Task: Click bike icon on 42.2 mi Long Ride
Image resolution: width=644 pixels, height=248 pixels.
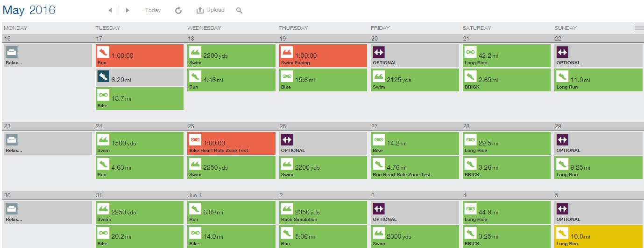Action: (470, 52)
